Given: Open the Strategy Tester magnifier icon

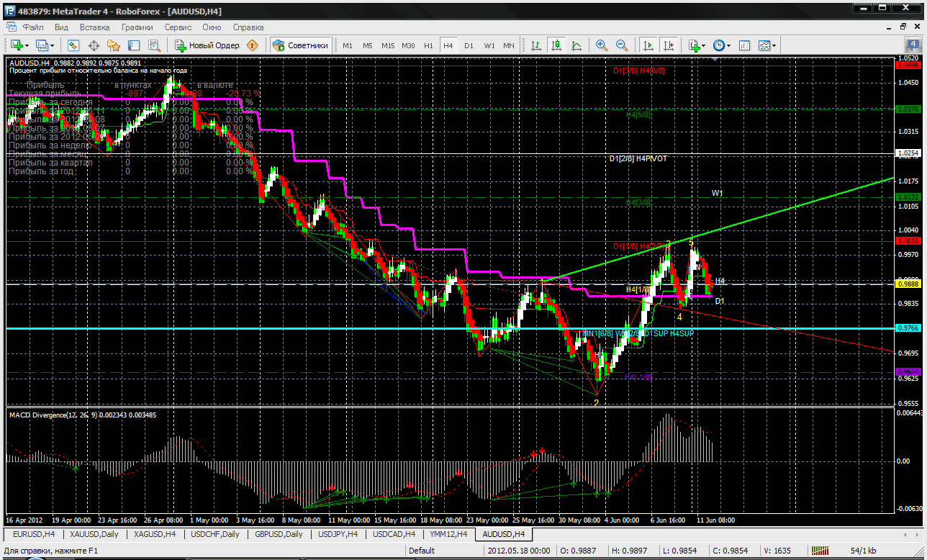Looking at the screenshot, I should pos(153,45).
